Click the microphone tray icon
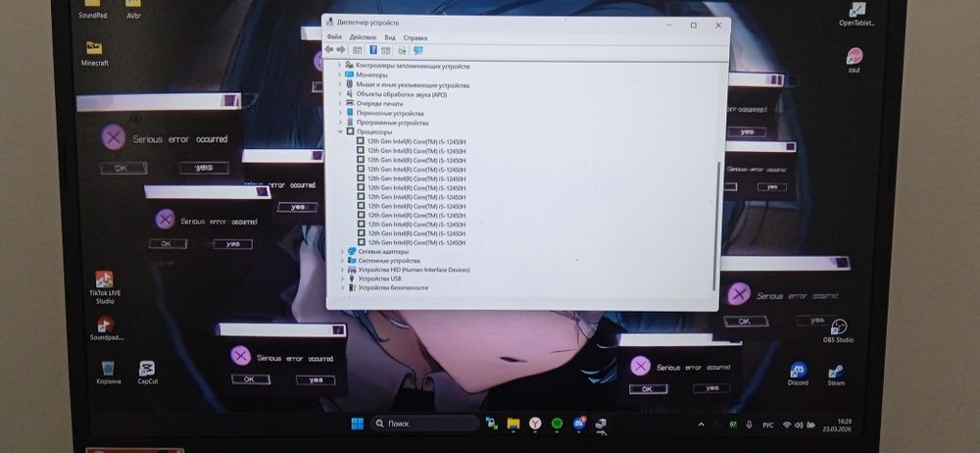 (x=749, y=425)
